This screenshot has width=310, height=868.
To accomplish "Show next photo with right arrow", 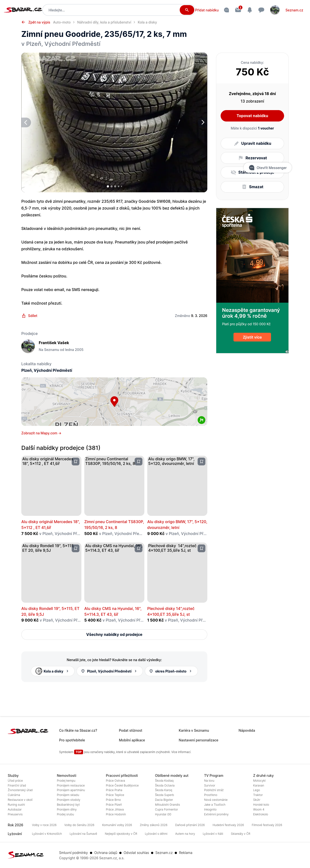I will pos(203,122).
